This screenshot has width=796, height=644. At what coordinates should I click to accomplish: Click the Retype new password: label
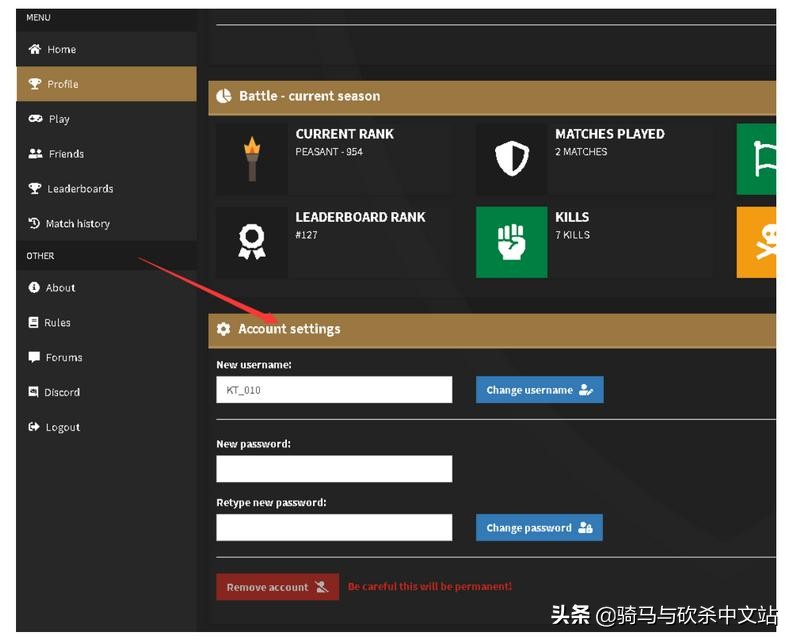click(x=271, y=502)
